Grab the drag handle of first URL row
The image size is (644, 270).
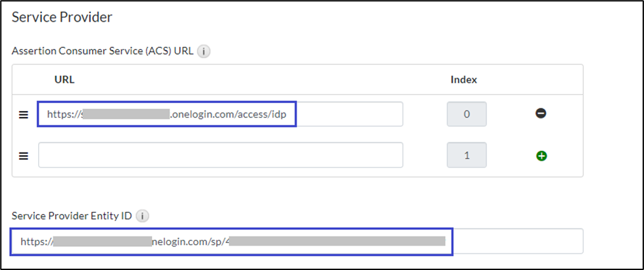tap(24, 114)
